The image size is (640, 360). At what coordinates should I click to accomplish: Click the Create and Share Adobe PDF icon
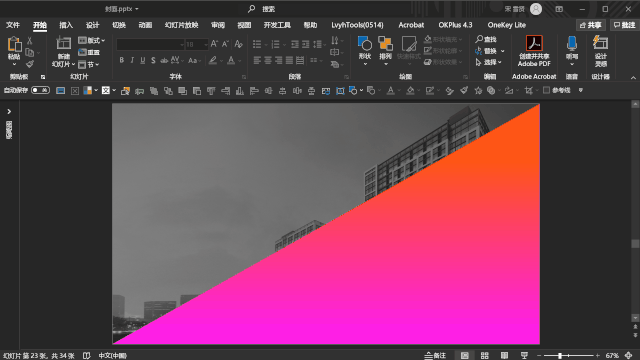tap(534, 43)
